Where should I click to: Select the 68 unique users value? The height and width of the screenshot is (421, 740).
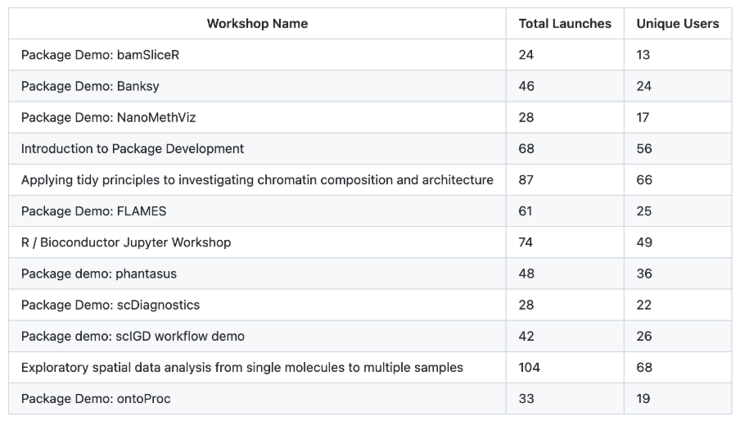point(644,367)
